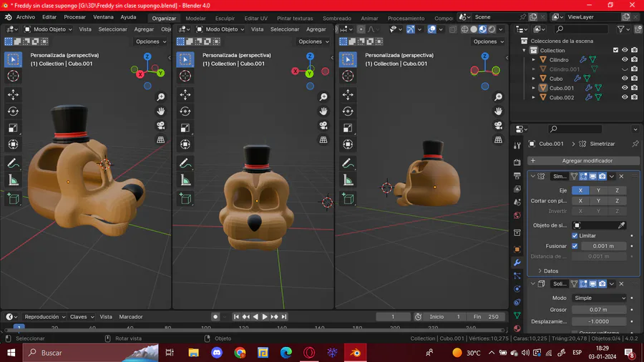Open the Reproducción timeline dropdown
Viewport: 644px width, 362px height.
point(45,317)
